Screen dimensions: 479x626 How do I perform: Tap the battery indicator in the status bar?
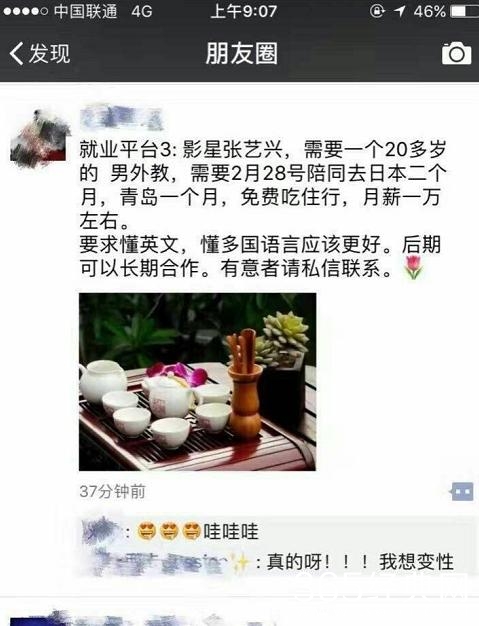click(x=465, y=11)
